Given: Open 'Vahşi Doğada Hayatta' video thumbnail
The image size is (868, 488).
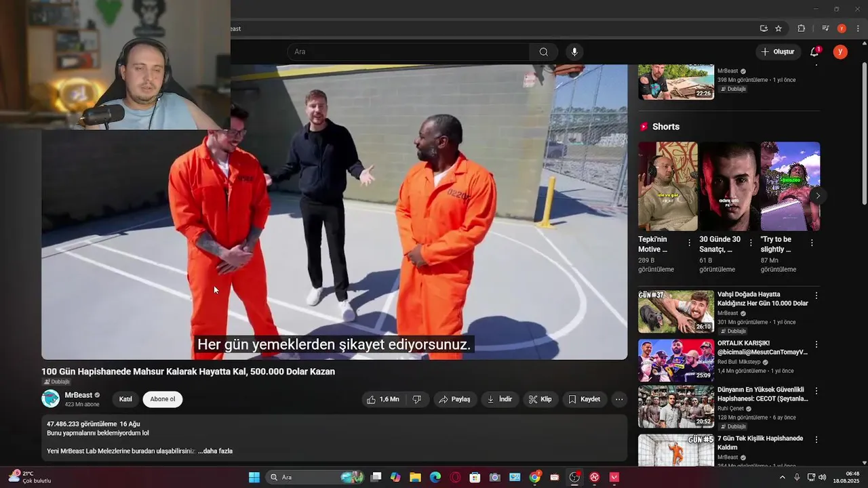Looking at the screenshot, I should [676, 312].
